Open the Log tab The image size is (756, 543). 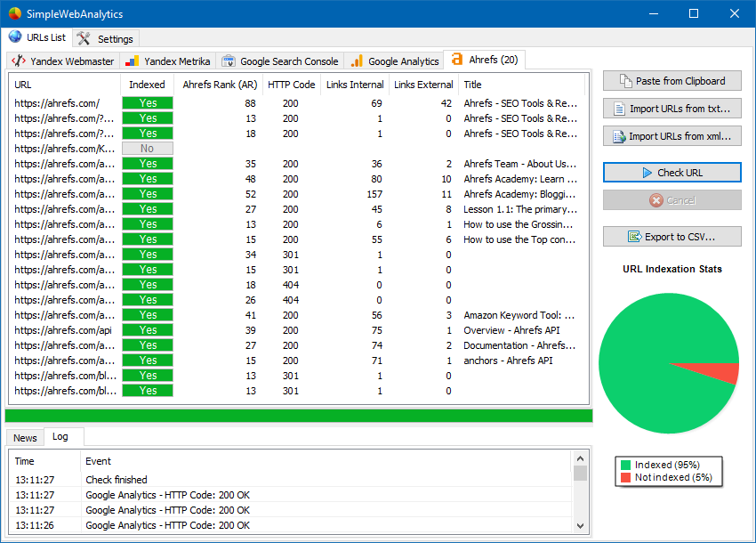pyautogui.click(x=60, y=437)
